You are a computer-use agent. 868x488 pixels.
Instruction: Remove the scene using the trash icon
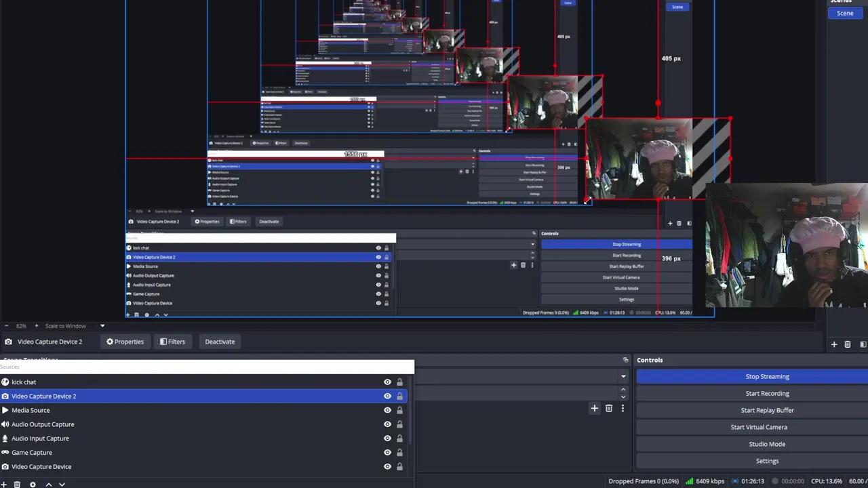tap(848, 344)
